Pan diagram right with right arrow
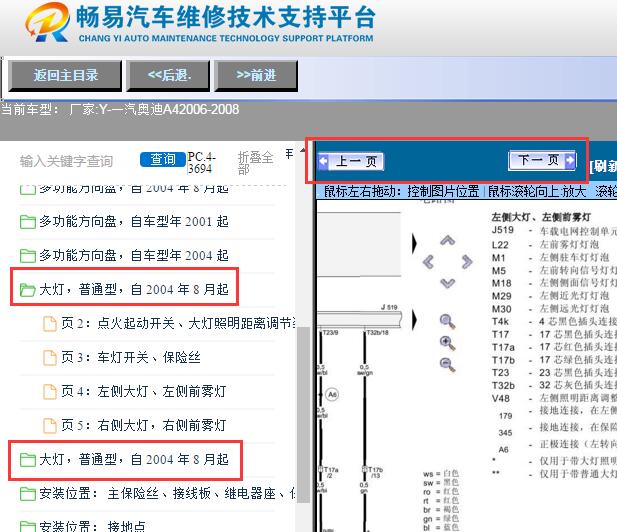The height and width of the screenshot is (532, 617). pos(467,262)
